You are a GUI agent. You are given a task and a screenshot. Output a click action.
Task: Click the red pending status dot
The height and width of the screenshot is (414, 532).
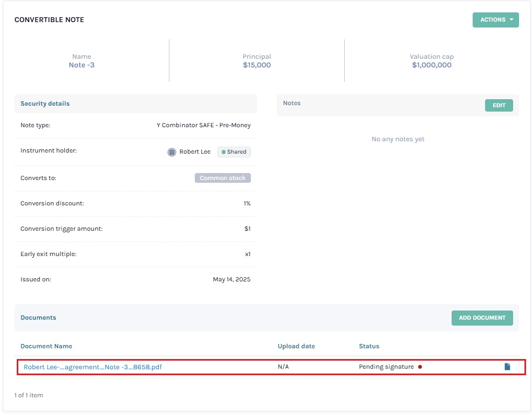[420, 367]
